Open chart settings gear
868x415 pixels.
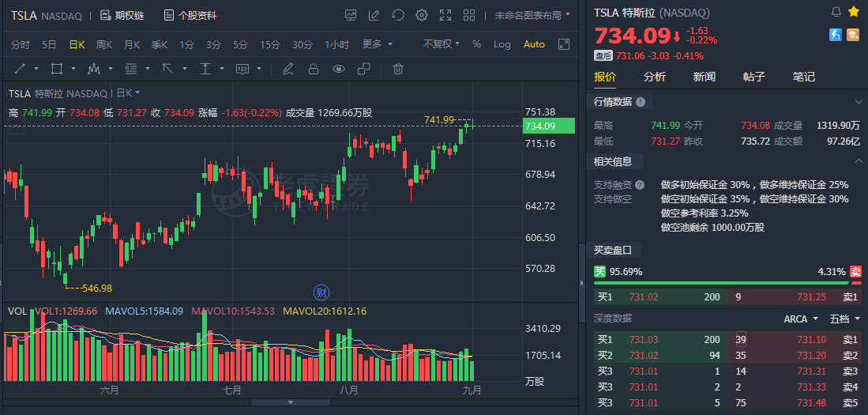[422, 15]
